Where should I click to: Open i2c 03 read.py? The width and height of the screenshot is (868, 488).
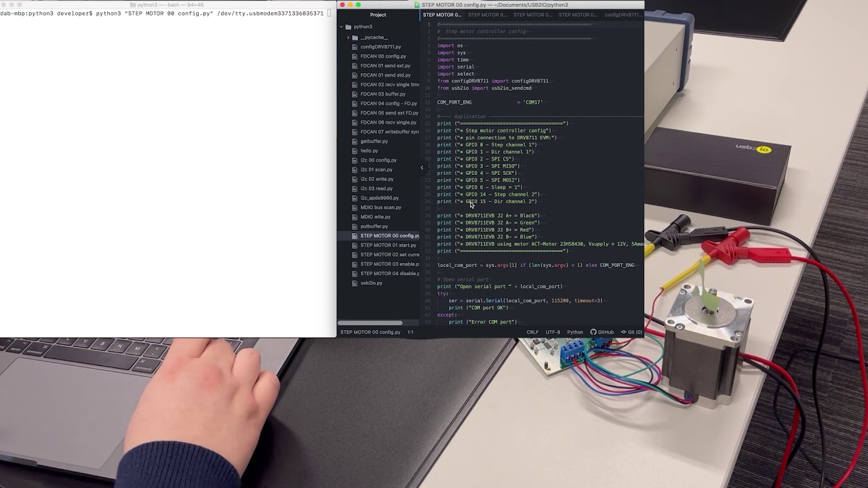click(x=376, y=188)
